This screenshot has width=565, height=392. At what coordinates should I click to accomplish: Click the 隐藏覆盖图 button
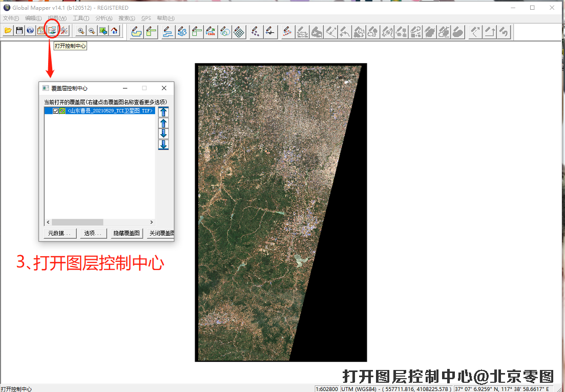click(x=126, y=233)
